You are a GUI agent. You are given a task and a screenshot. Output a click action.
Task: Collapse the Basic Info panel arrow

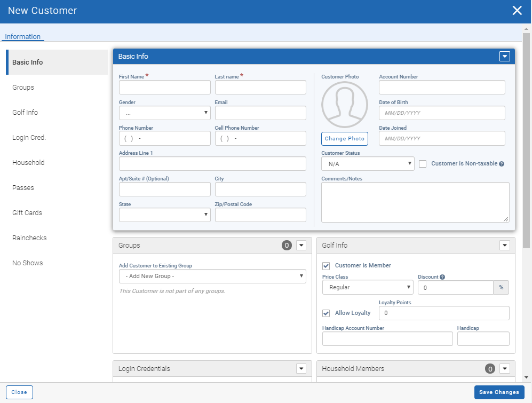coord(504,57)
